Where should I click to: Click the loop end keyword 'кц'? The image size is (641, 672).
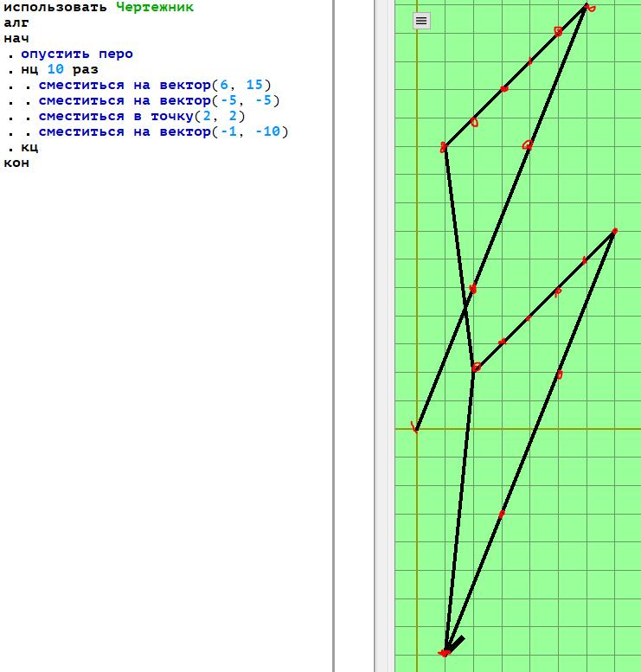click(29, 147)
